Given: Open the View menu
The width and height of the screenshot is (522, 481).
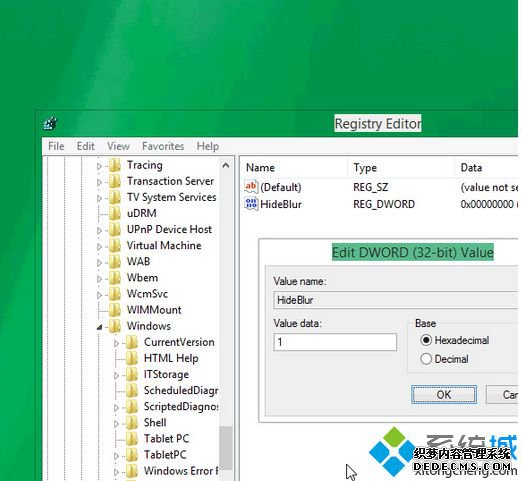Looking at the screenshot, I should pos(118,146).
